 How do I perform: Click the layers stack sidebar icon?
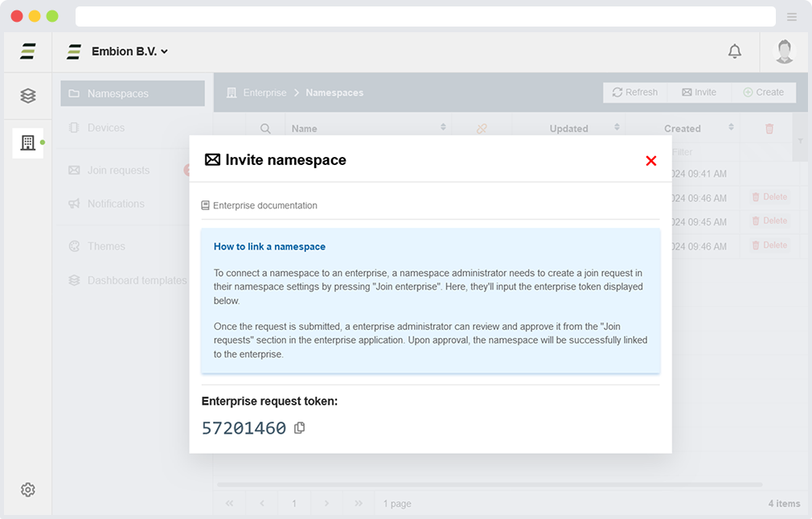(28, 96)
